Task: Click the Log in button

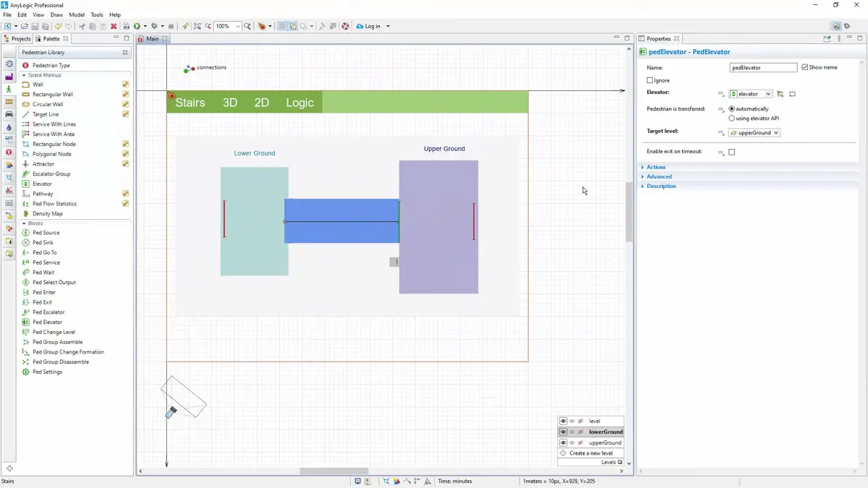Action: [369, 26]
